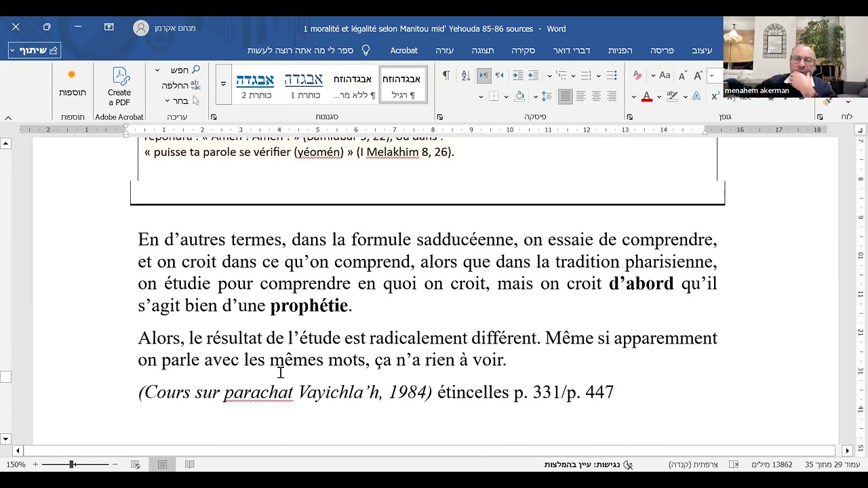Open the עיצוב design tab
Viewport: 868px width, 488px height.
tap(702, 50)
